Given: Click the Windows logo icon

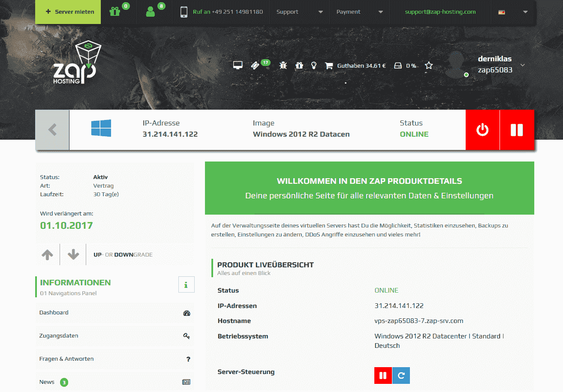Looking at the screenshot, I should point(101,128).
